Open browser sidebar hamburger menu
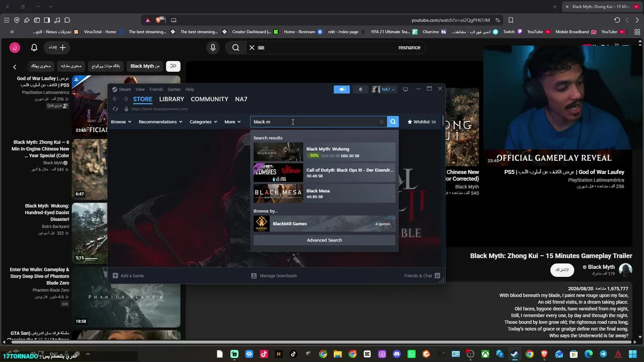Viewport: 644px width, 362px height. (7, 20)
